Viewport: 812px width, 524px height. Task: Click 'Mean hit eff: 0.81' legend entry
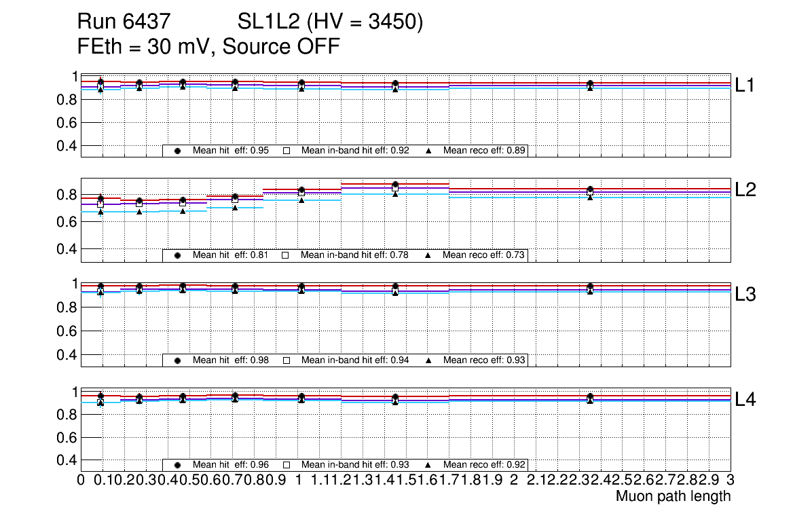coord(231,255)
